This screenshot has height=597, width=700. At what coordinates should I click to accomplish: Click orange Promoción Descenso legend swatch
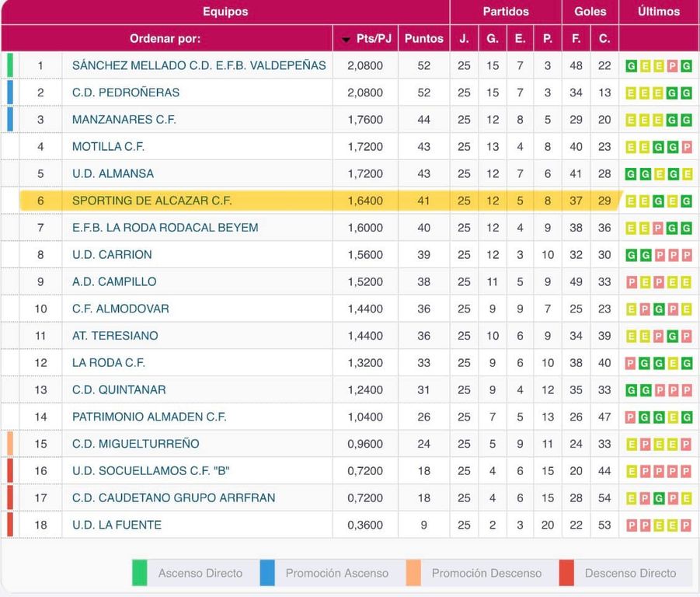[x=413, y=573]
